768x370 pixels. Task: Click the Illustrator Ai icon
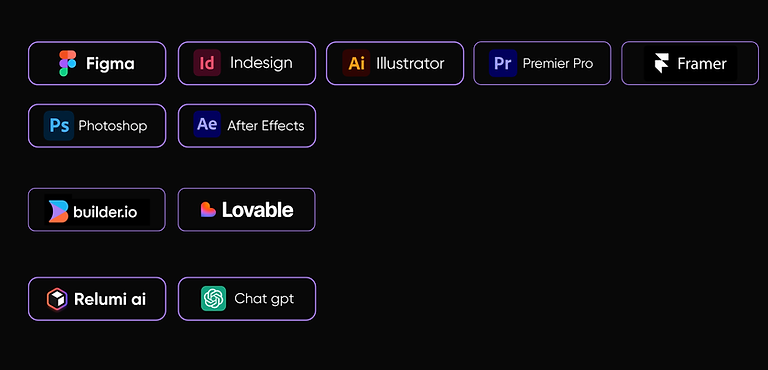(356, 63)
